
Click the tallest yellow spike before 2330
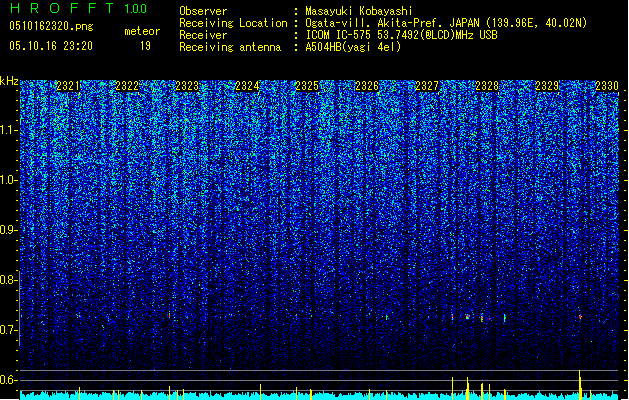coord(580,385)
